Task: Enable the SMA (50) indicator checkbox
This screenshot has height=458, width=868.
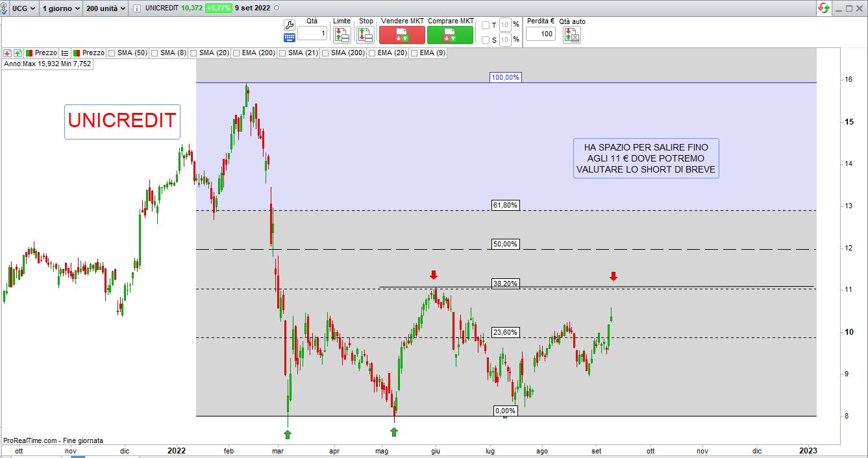Action: tap(112, 53)
